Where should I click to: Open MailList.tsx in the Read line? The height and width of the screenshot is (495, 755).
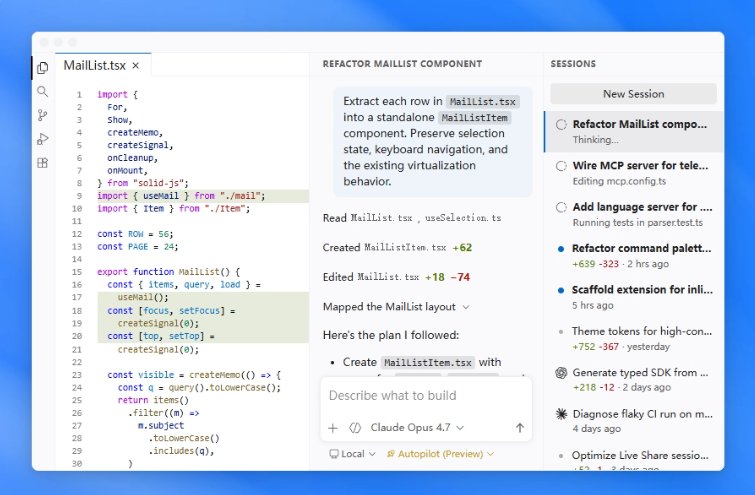pos(381,218)
